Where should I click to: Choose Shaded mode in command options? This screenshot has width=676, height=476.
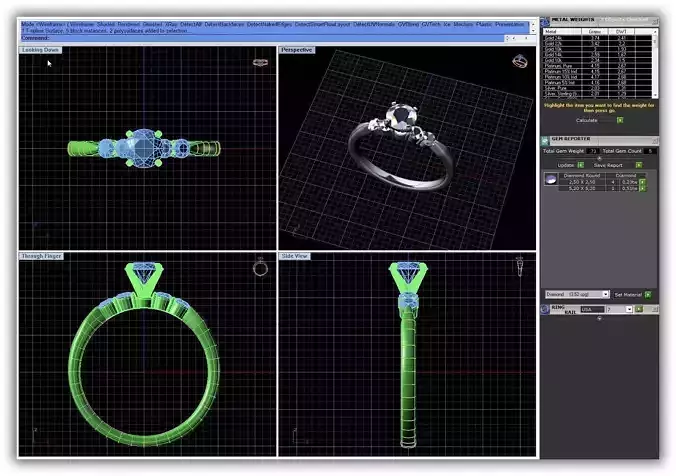tap(105, 25)
